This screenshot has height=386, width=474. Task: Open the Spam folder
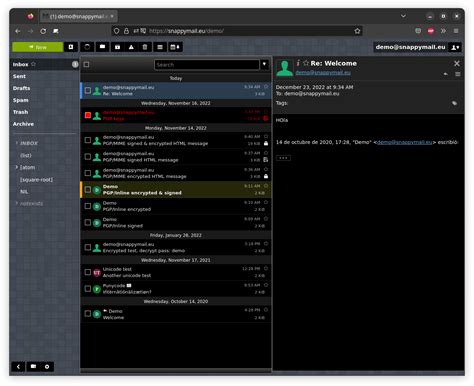coord(21,100)
